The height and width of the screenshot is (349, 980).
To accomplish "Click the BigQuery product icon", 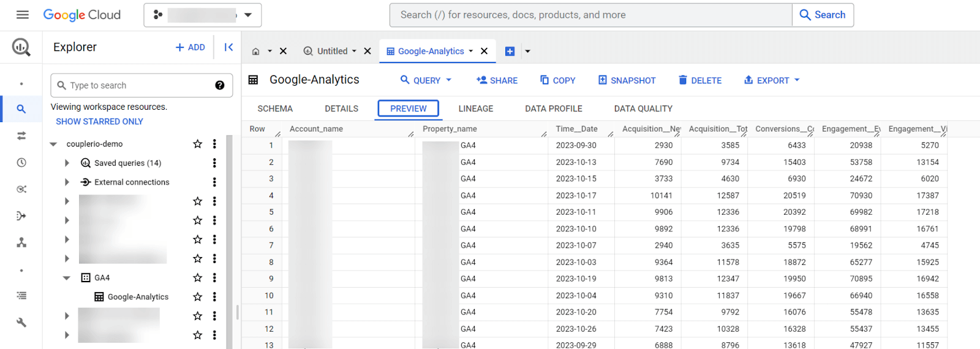I will pos(21,47).
